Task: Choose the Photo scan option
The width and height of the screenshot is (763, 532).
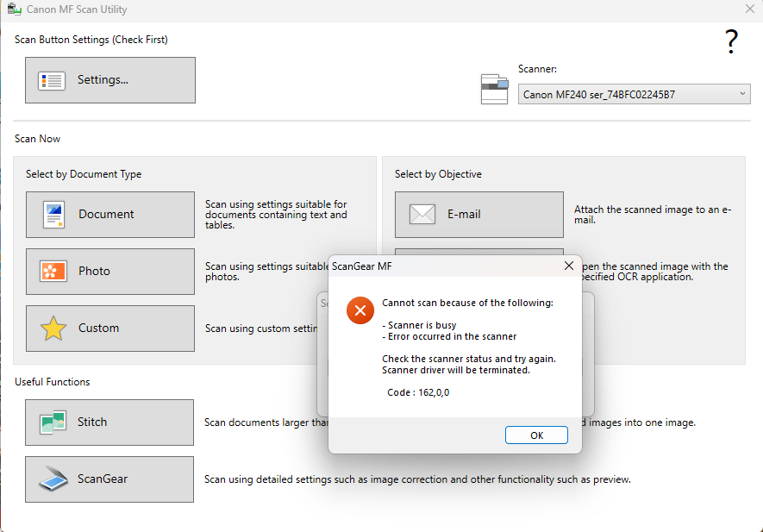Action: 110,272
